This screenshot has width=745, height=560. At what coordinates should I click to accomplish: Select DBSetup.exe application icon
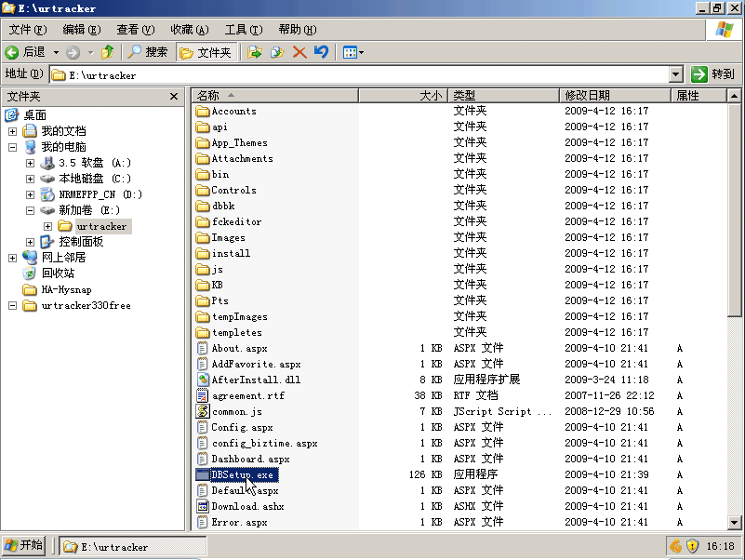tap(203, 474)
